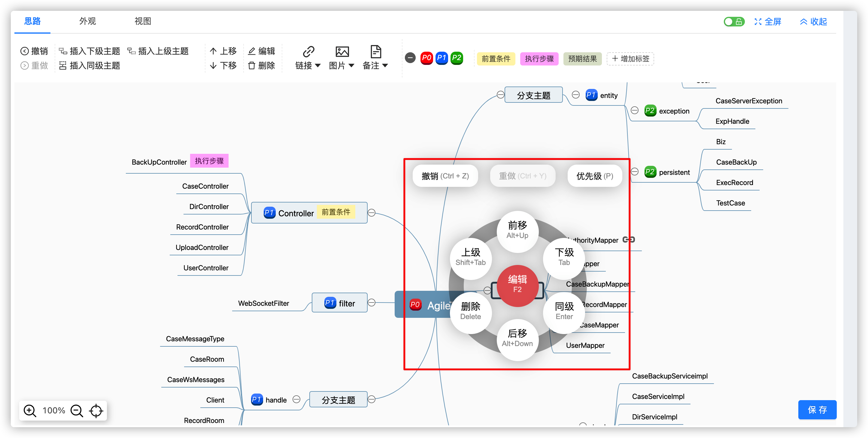
Task: Click the 增加标签 add-tag button
Action: tap(630, 59)
